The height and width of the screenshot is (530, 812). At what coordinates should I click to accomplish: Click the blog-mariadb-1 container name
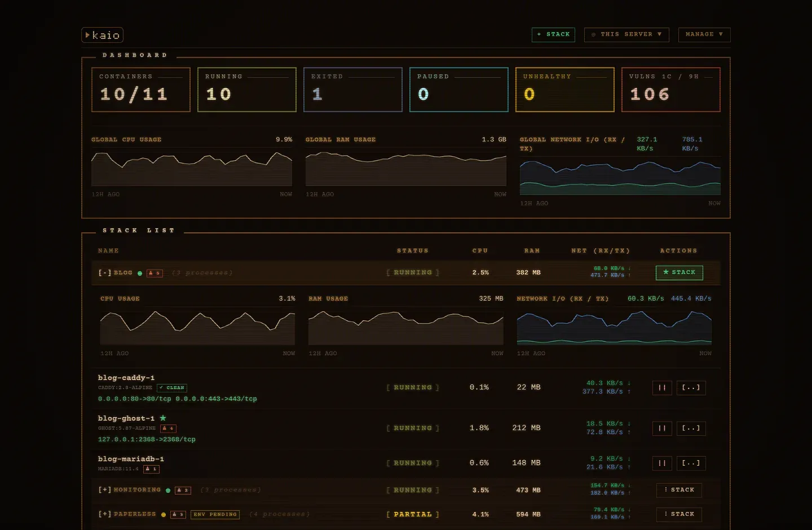point(131,459)
